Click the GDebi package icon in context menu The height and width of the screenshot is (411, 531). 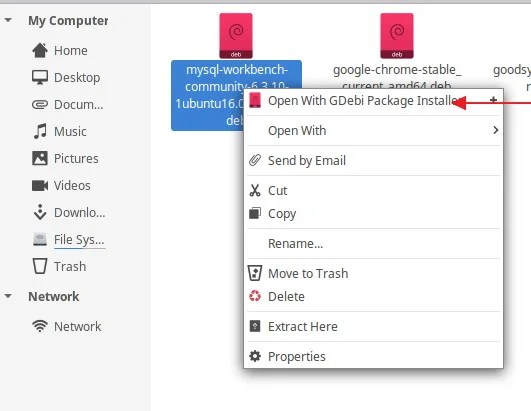click(x=255, y=100)
